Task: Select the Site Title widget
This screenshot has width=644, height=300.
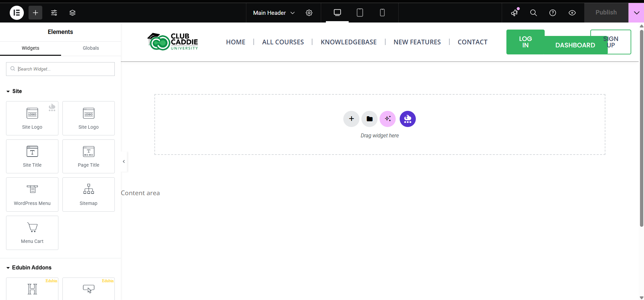Action: [x=32, y=156]
